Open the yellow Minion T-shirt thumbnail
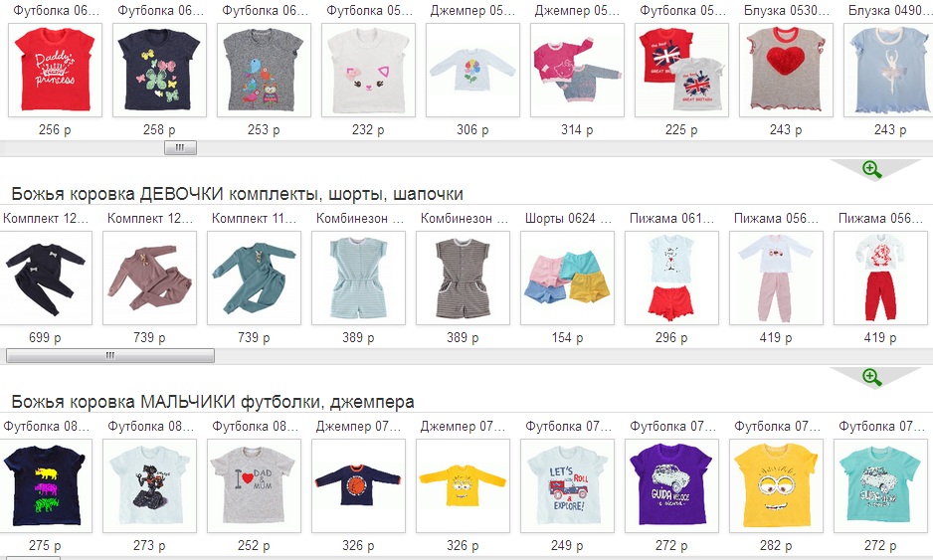Viewport: 933px width, 560px height. 776,486
